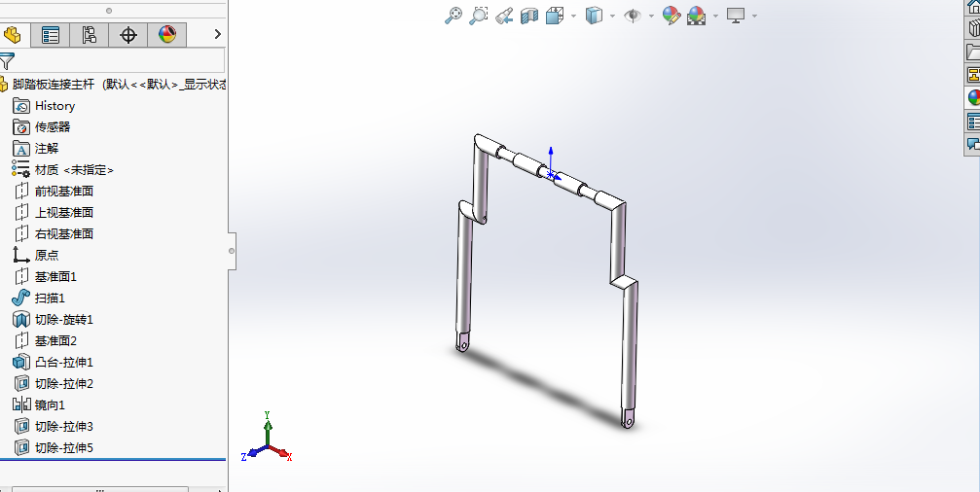Open the View Palette task pane icon
The image size is (980, 492).
point(974,74)
